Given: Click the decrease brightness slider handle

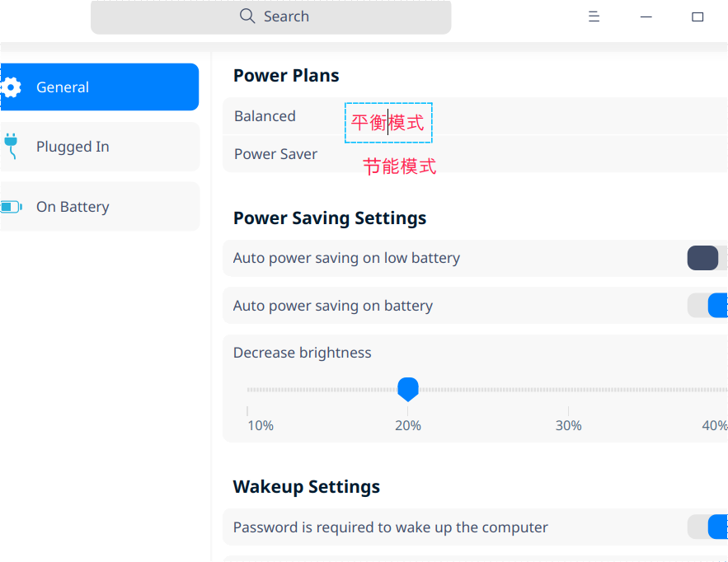Looking at the screenshot, I should pos(408,389).
